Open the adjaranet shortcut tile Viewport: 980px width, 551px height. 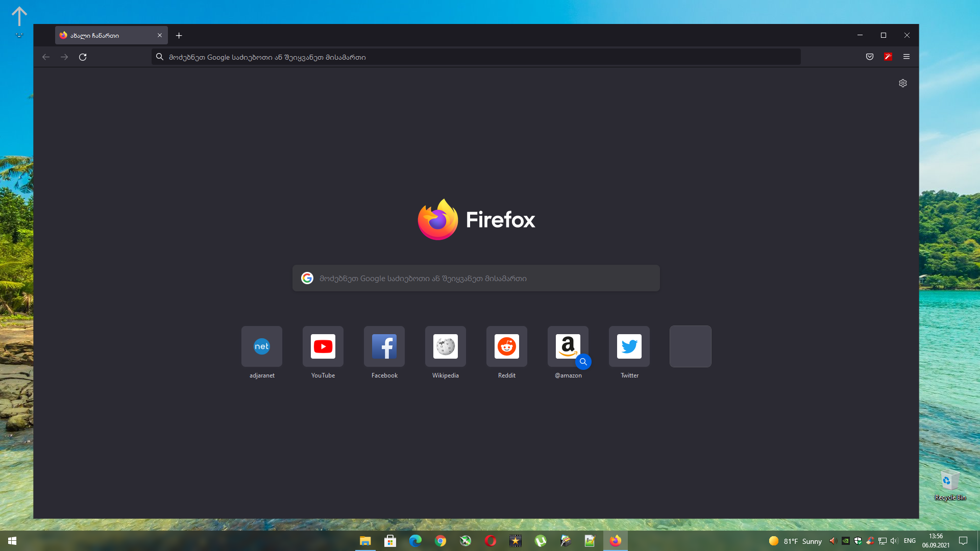[262, 347]
